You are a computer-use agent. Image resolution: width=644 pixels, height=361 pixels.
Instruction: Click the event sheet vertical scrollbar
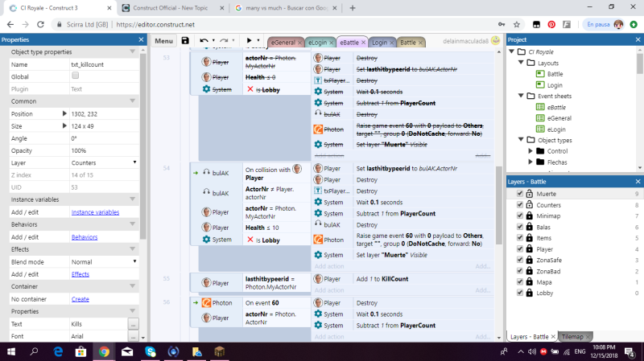click(499, 205)
